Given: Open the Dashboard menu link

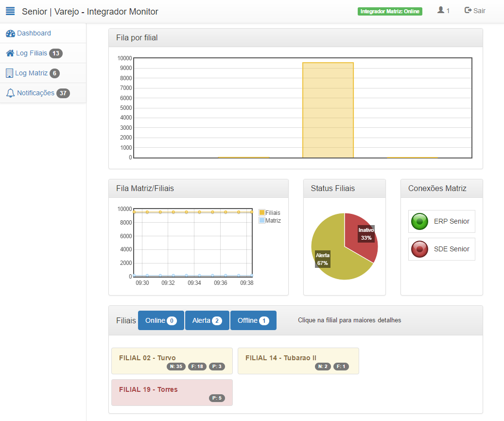Looking at the screenshot, I should point(34,33).
